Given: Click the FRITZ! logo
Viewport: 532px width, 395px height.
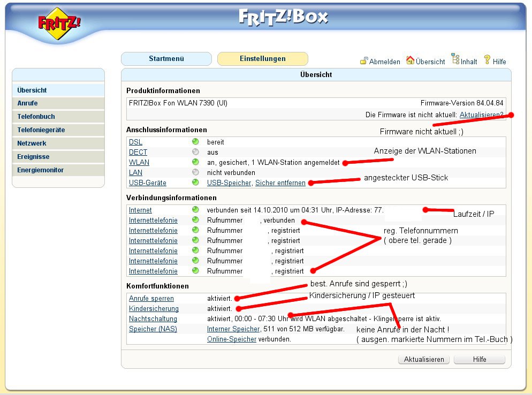Looking at the screenshot, I should coord(59,24).
